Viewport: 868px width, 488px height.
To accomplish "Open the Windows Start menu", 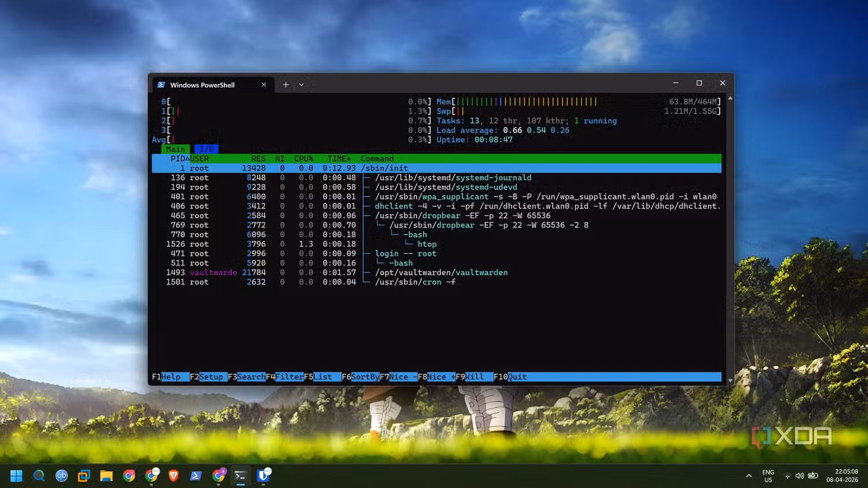I will 16,476.
